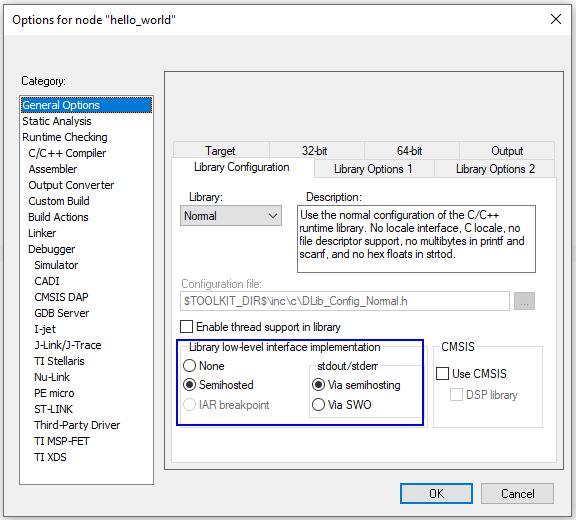
Task: Select Via semihosting radio button
Action: point(318,385)
